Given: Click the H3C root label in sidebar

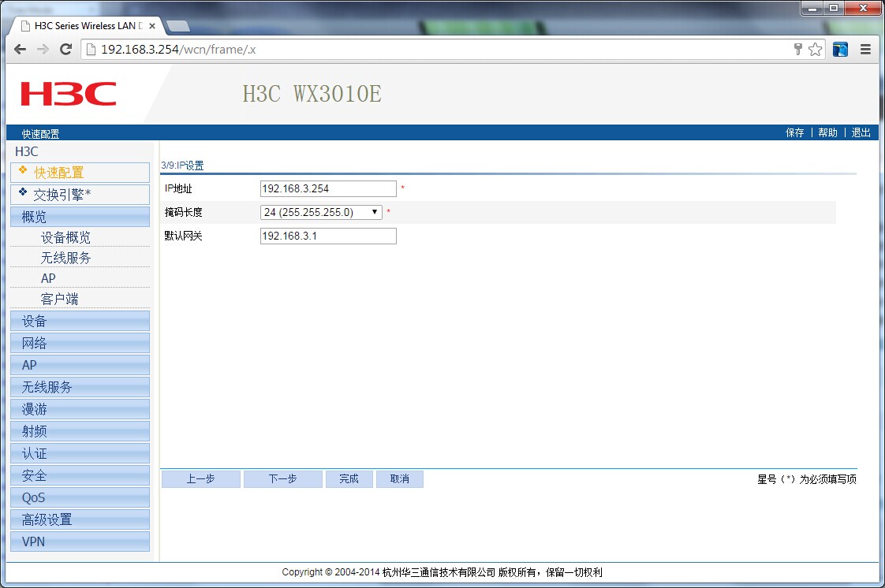Looking at the screenshot, I should [x=27, y=151].
